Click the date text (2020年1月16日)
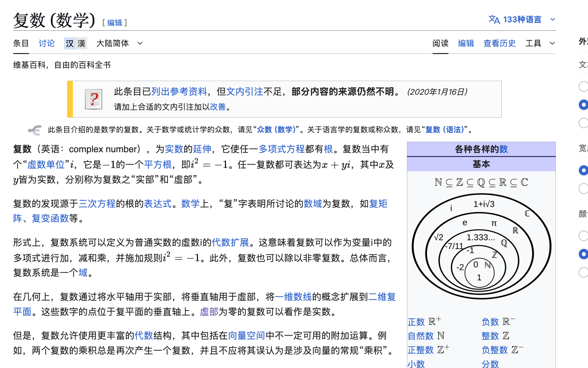The height and width of the screenshot is (368, 588). (x=437, y=92)
